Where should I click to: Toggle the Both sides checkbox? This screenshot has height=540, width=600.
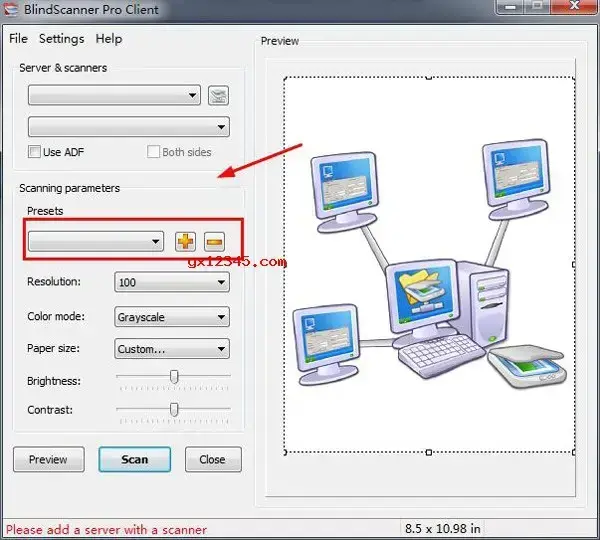point(153,152)
